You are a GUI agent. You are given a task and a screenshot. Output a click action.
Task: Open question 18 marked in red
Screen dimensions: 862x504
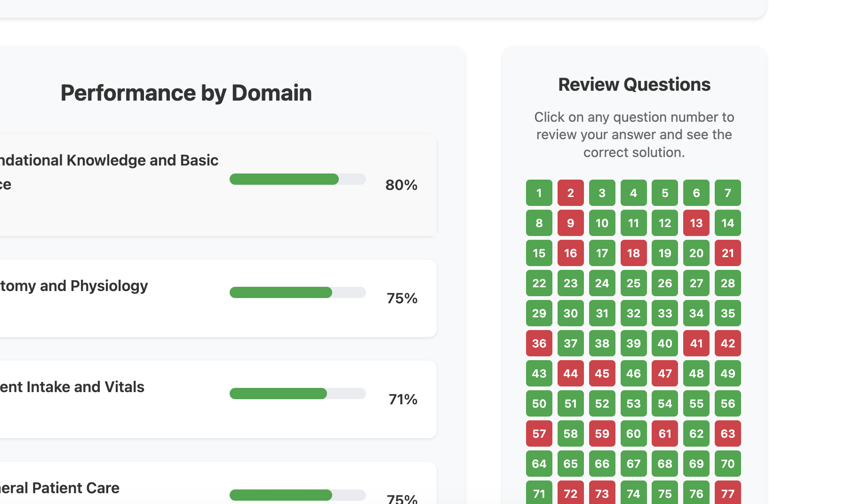pos(633,253)
